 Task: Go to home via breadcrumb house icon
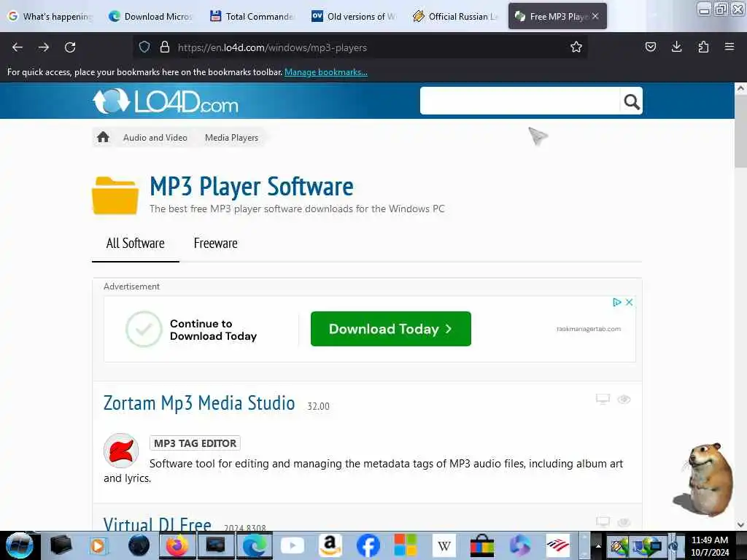[103, 138]
